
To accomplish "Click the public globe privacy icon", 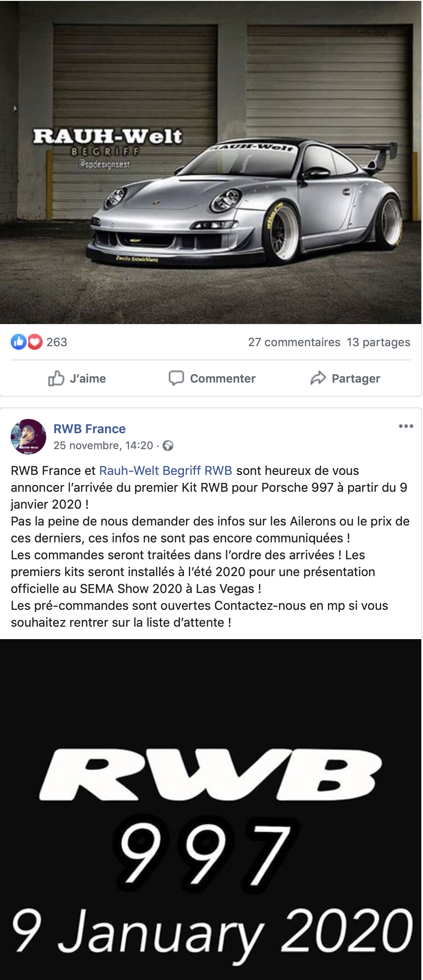I will 168,446.
